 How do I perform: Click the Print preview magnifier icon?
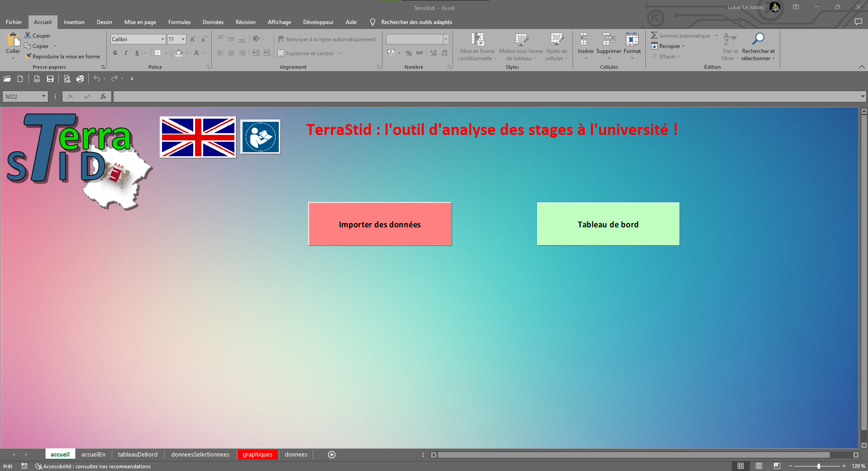click(x=67, y=79)
